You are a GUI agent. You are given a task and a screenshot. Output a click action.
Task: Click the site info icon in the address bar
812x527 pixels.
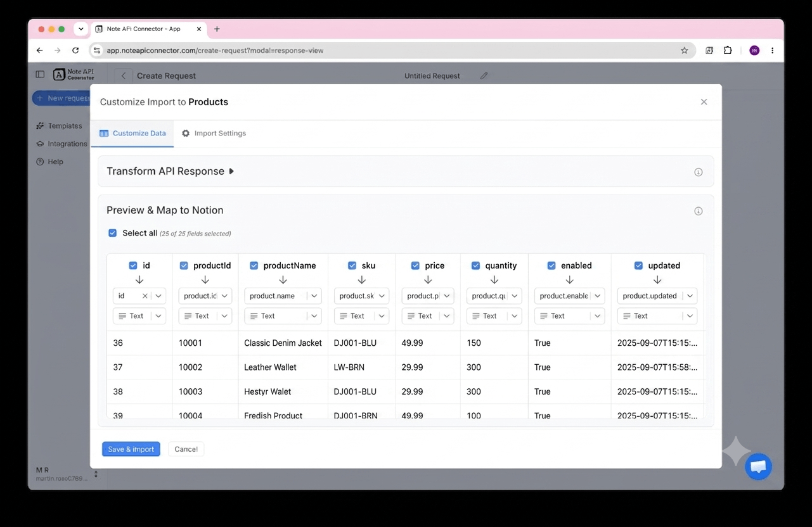pyautogui.click(x=97, y=51)
